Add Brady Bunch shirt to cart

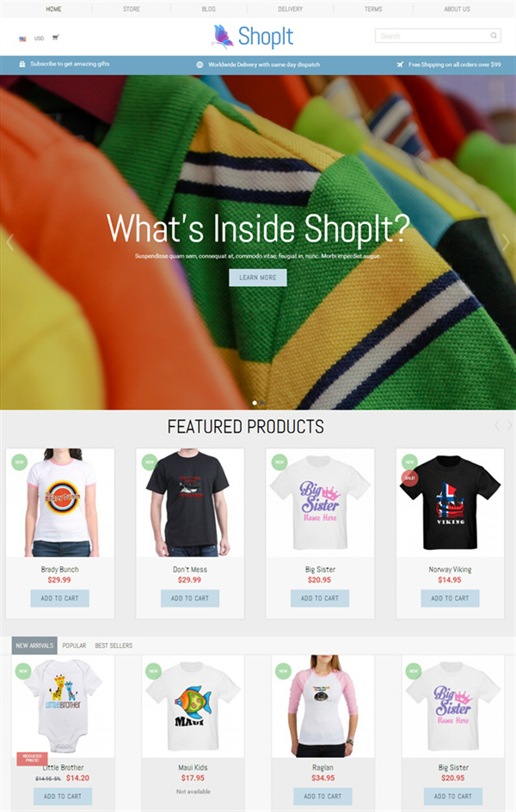(59, 598)
